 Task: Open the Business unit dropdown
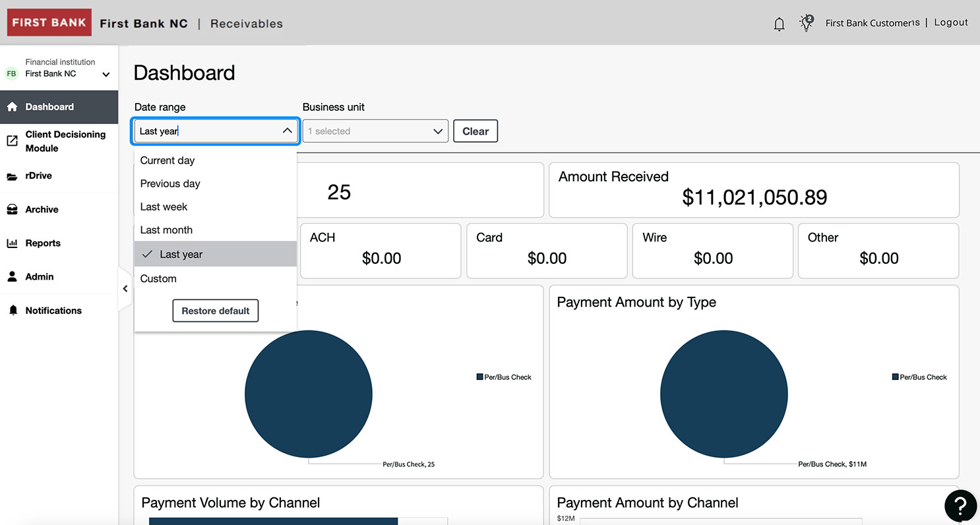pyautogui.click(x=375, y=131)
